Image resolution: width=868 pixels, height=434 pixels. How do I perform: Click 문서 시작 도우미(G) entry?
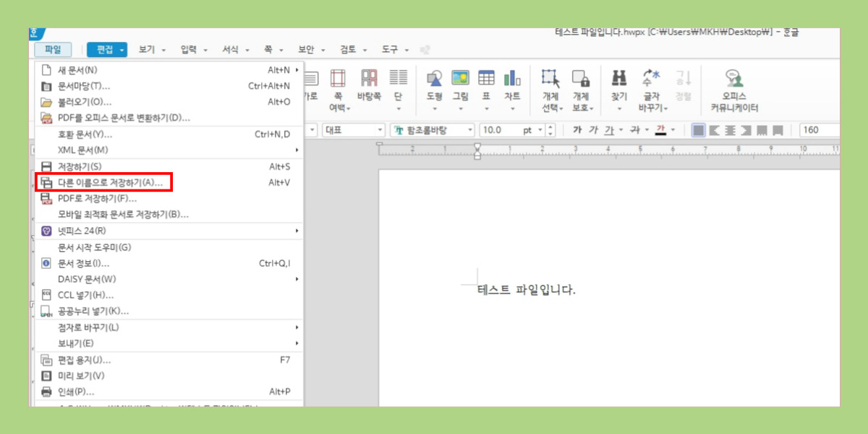pyautogui.click(x=170, y=247)
